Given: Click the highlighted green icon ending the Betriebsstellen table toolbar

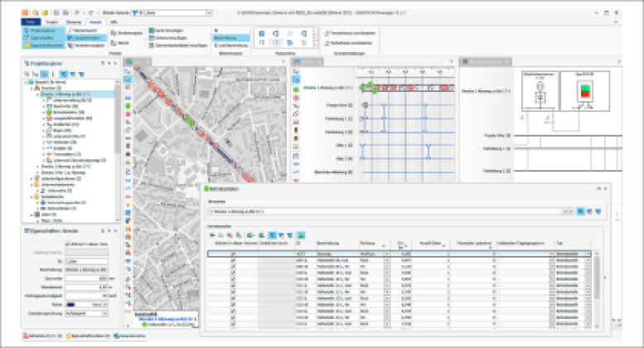Looking at the screenshot, I should point(301,235).
